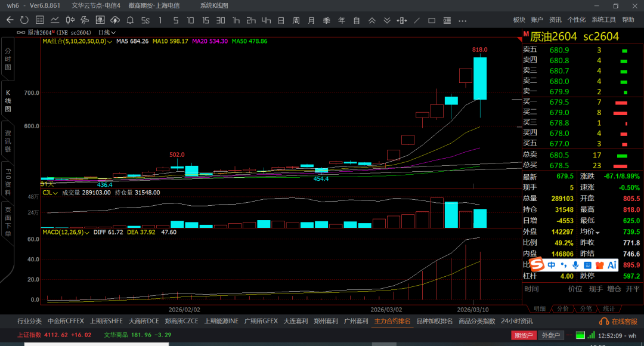The height and width of the screenshot is (346, 644).
Task: Click the double up-chevron icon
Action: pyautogui.click(x=371, y=20)
